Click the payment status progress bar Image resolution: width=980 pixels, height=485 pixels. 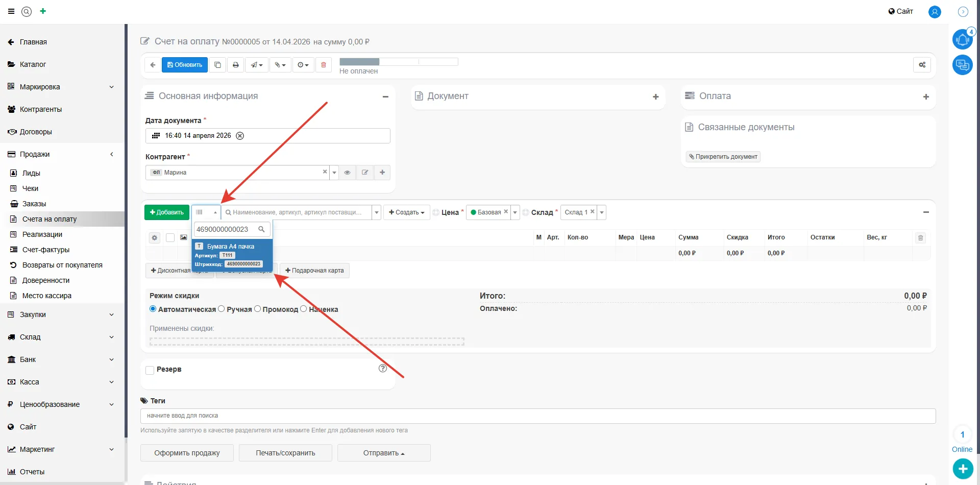398,62
